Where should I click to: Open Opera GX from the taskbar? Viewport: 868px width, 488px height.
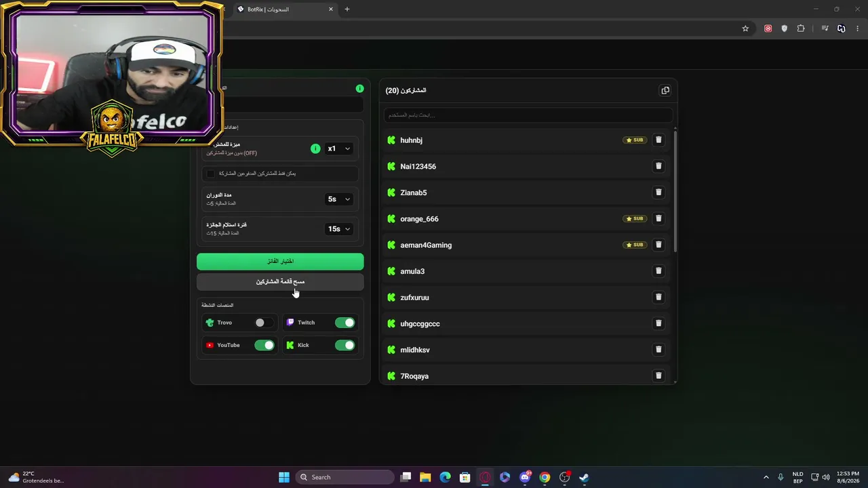click(485, 477)
